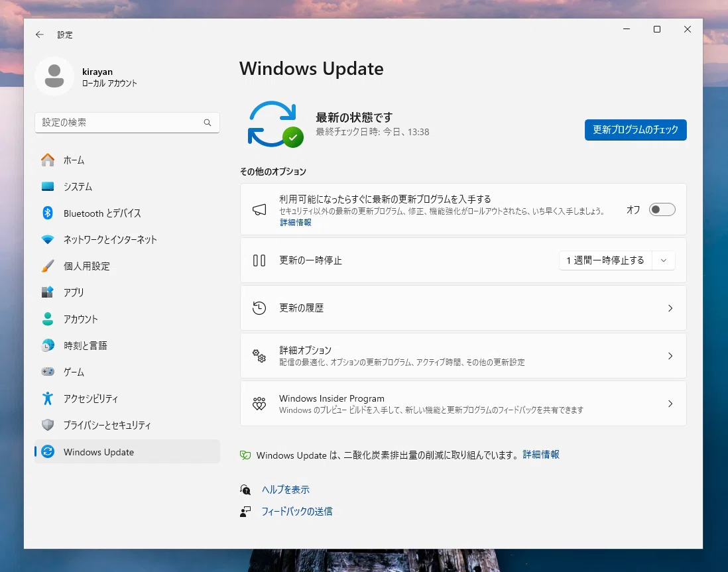Expand Windows Insider Program with its chevron

tap(670, 404)
